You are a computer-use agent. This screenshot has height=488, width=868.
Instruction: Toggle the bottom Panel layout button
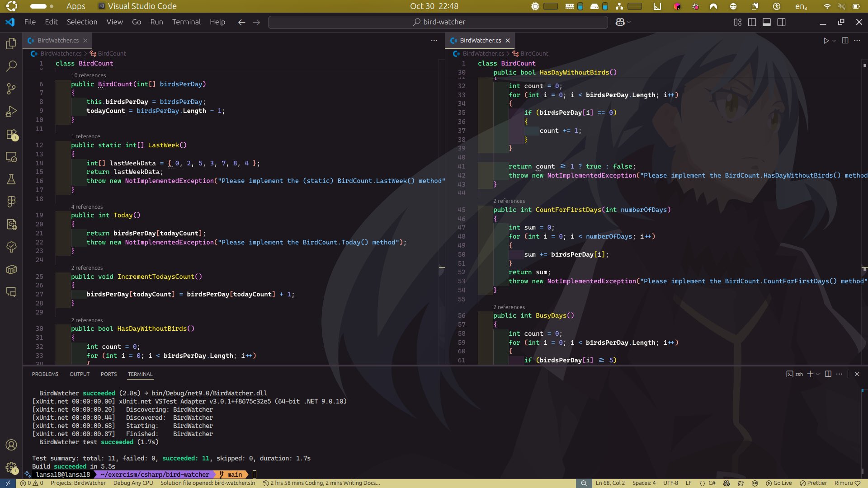(x=767, y=22)
